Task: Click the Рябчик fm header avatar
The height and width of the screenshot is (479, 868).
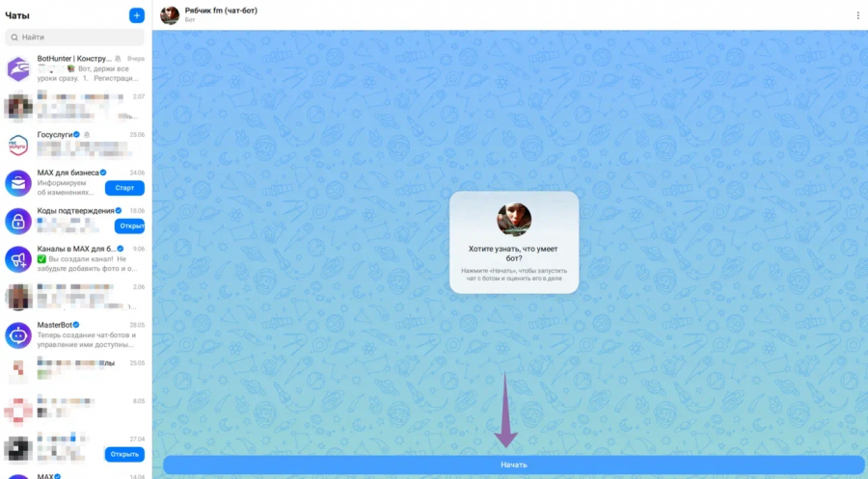Action: pos(170,15)
